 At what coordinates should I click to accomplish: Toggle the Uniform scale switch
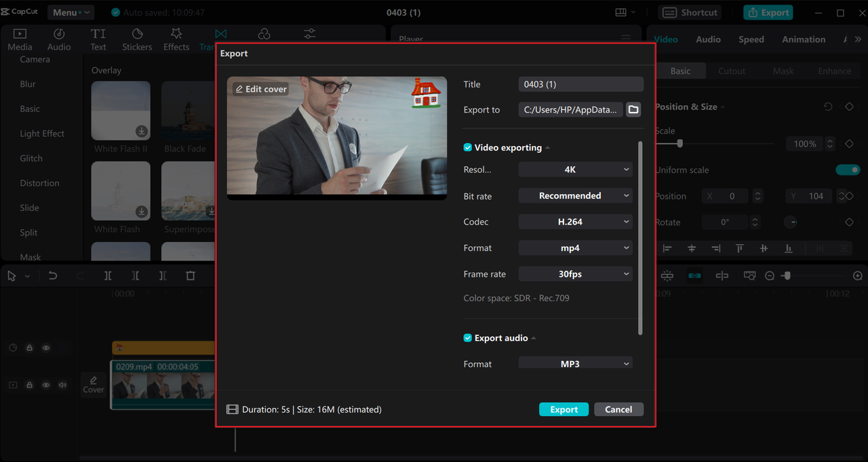(847, 170)
